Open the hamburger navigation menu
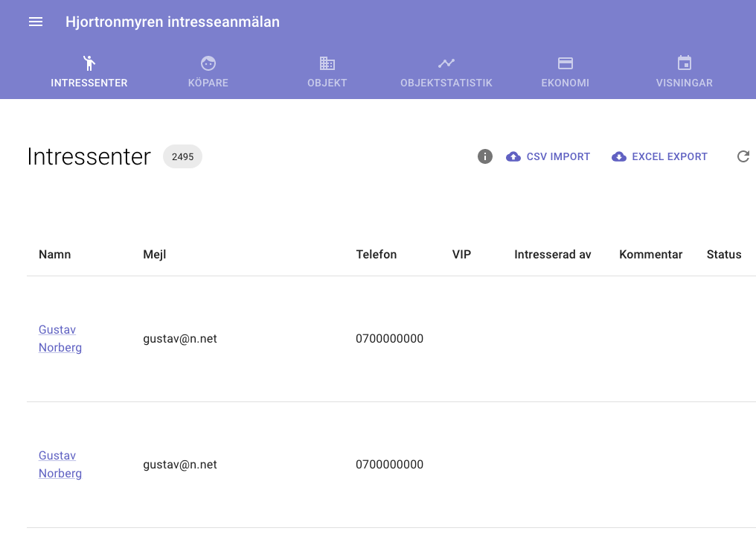Screen dimensions: 756x534 pyautogui.click(x=36, y=22)
